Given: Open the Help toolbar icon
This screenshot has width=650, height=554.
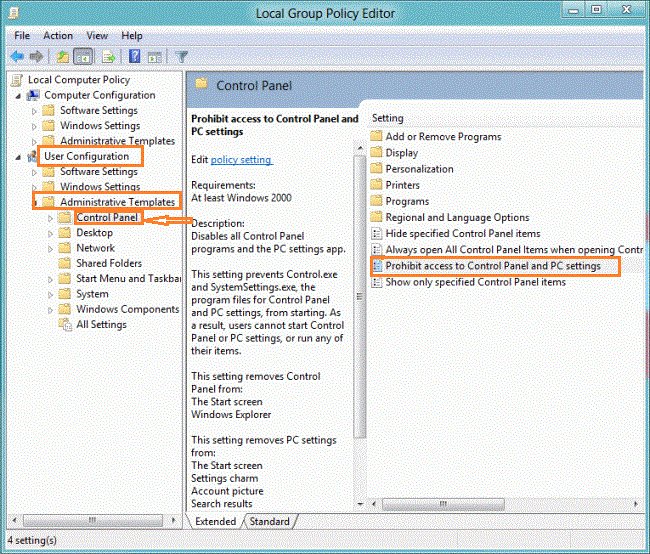Looking at the screenshot, I should pos(134,56).
